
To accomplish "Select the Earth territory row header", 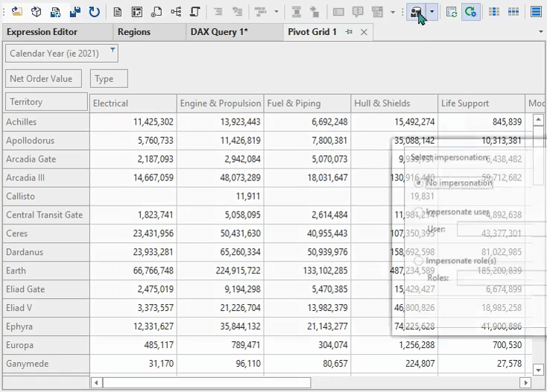I will tap(46, 271).
